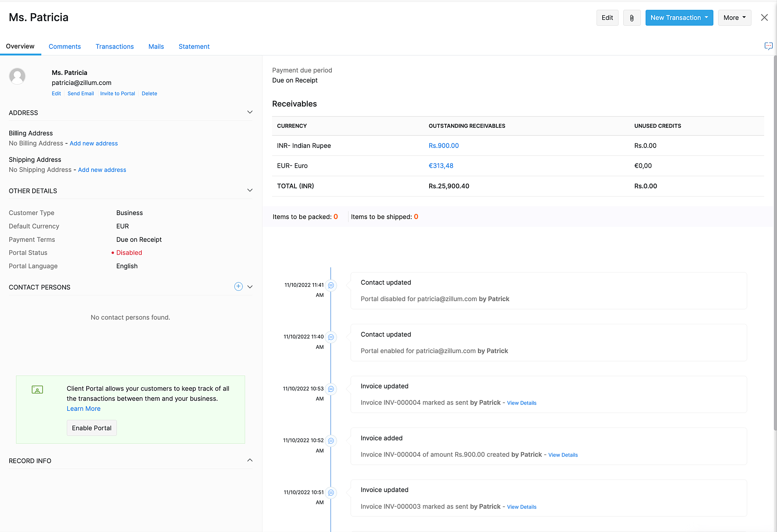Click the Rs.900.00 outstanding receivables link
This screenshot has width=777, height=532.
(444, 145)
